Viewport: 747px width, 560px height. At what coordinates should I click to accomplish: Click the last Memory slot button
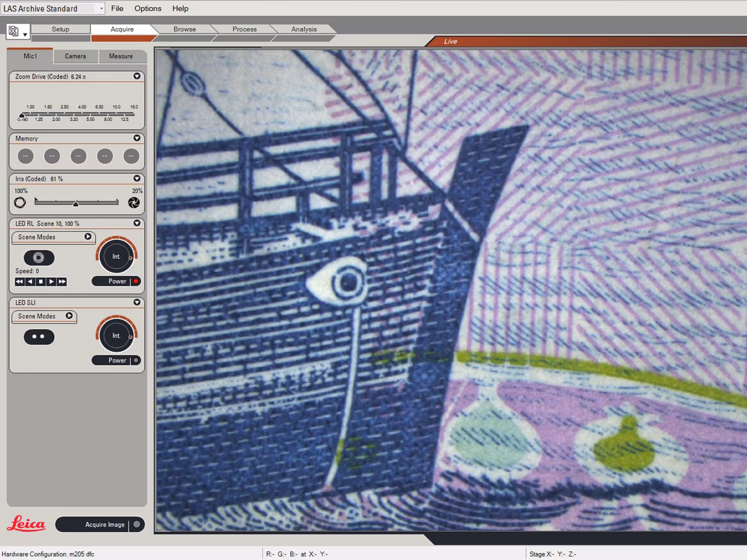click(131, 156)
